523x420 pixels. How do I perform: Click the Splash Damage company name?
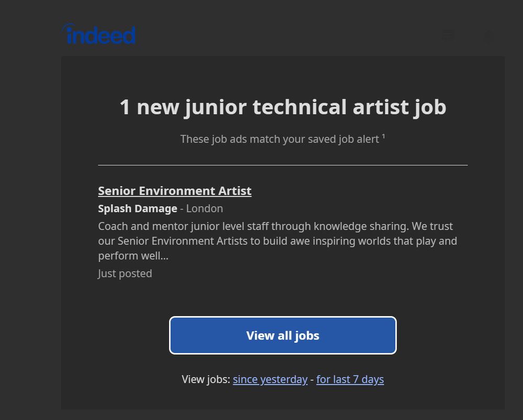click(x=138, y=208)
